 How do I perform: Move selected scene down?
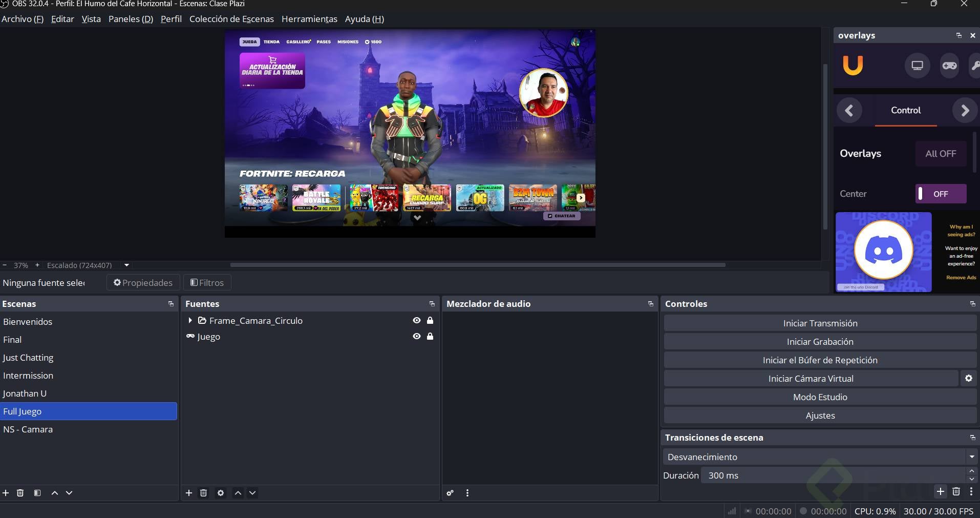tap(69, 493)
